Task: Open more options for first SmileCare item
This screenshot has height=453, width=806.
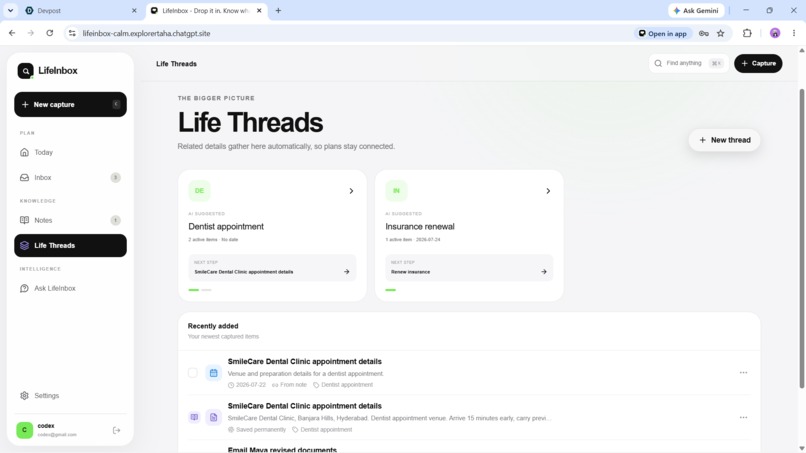Action: 743,372
